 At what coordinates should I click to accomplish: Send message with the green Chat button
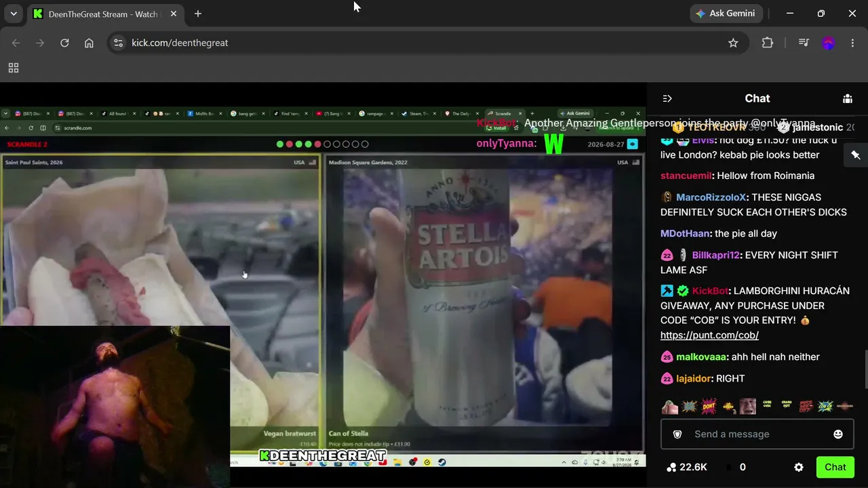tap(835, 467)
